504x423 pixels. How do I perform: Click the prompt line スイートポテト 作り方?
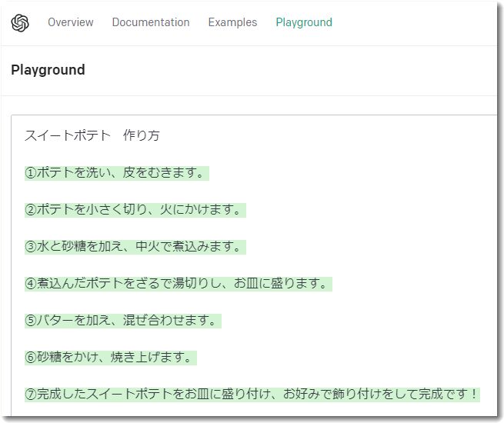[x=92, y=135]
